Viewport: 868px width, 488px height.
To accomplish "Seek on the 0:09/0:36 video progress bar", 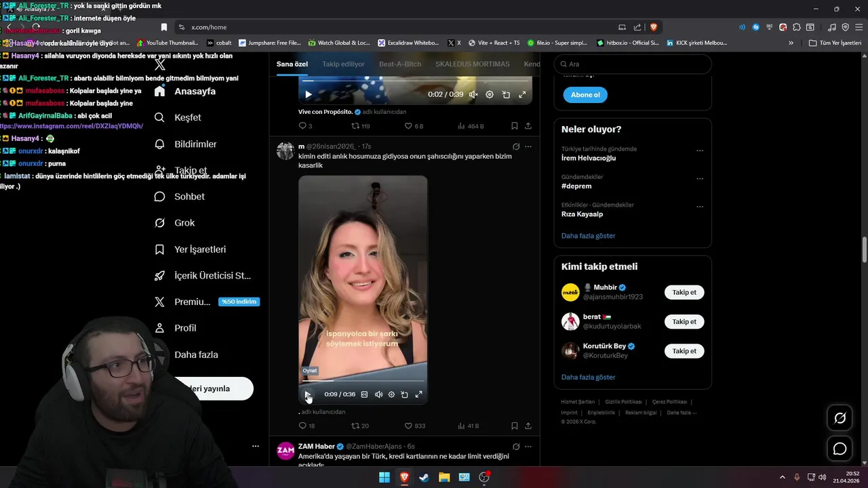I will 363,381.
